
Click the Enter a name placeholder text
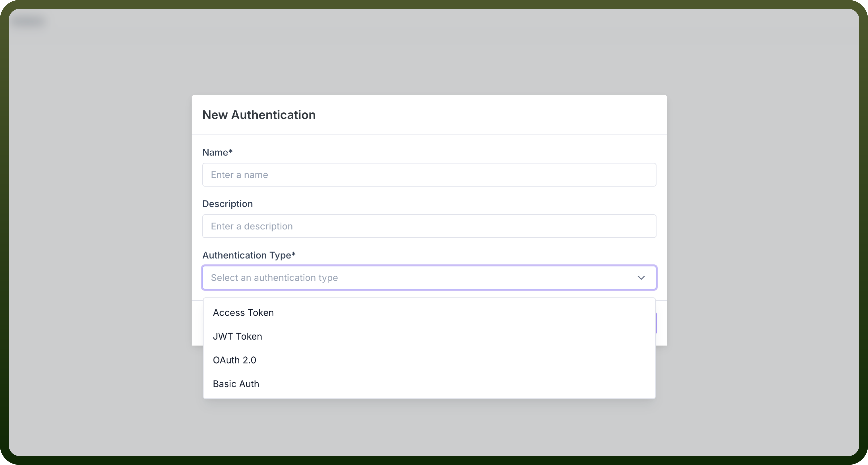pyautogui.click(x=239, y=175)
